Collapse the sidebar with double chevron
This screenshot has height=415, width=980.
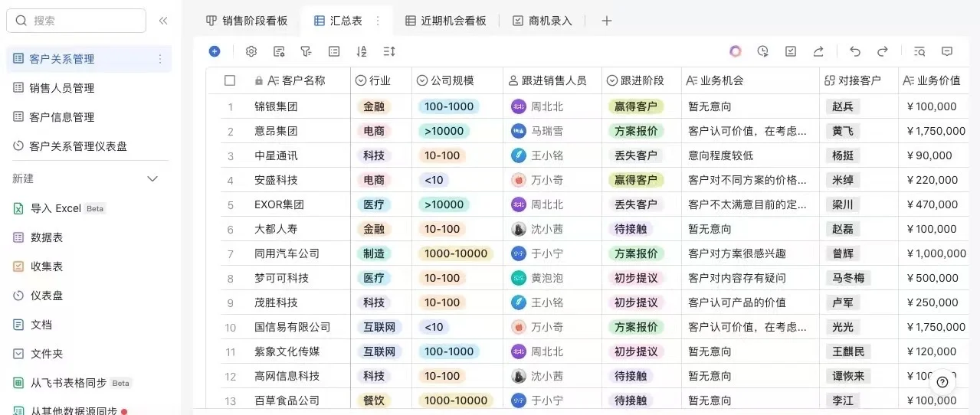pyautogui.click(x=163, y=21)
